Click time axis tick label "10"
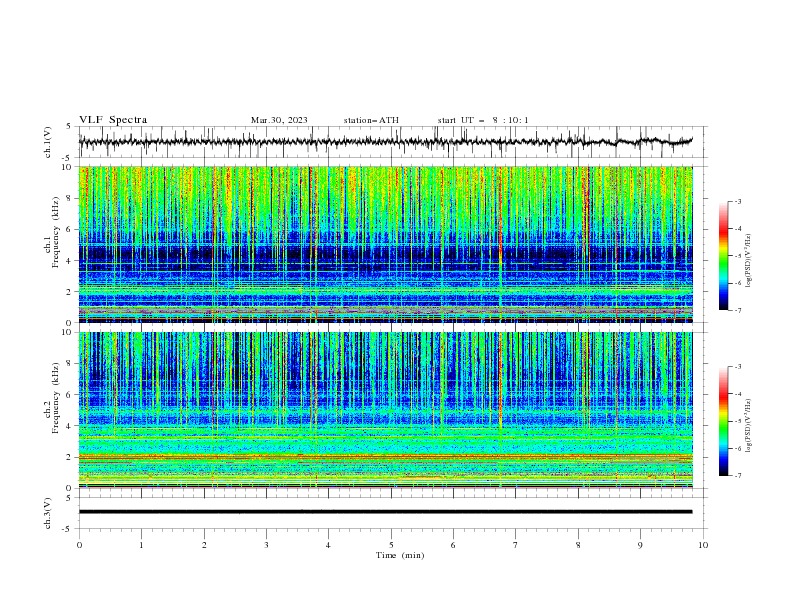The width and height of the screenshot is (792, 612). (703, 545)
